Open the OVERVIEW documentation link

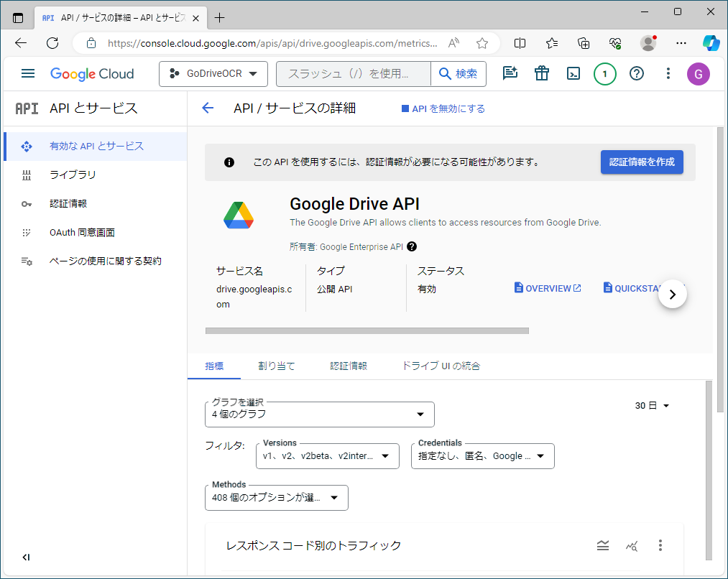(548, 288)
